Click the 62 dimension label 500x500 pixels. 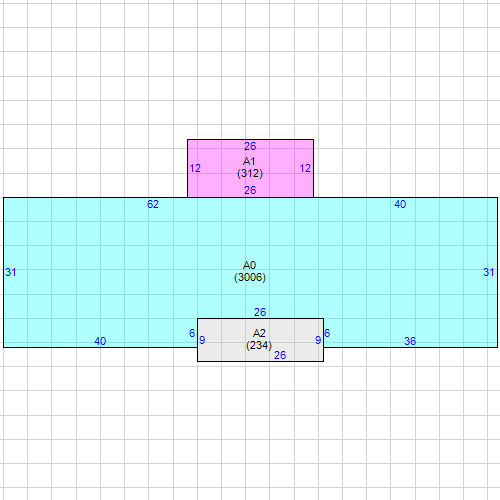[153, 204]
